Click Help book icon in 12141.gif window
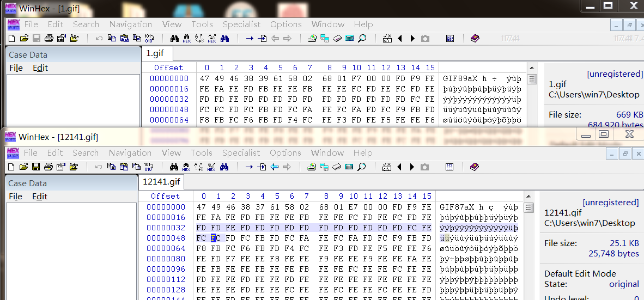 (x=474, y=167)
